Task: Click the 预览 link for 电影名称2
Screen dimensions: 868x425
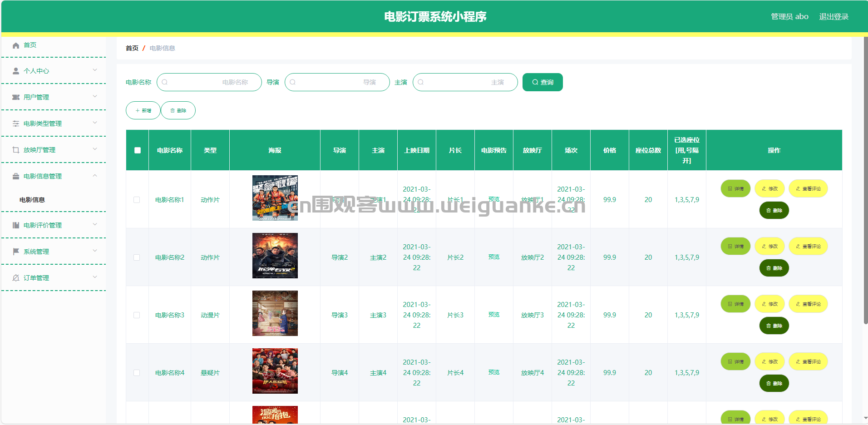Action: [494, 257]
